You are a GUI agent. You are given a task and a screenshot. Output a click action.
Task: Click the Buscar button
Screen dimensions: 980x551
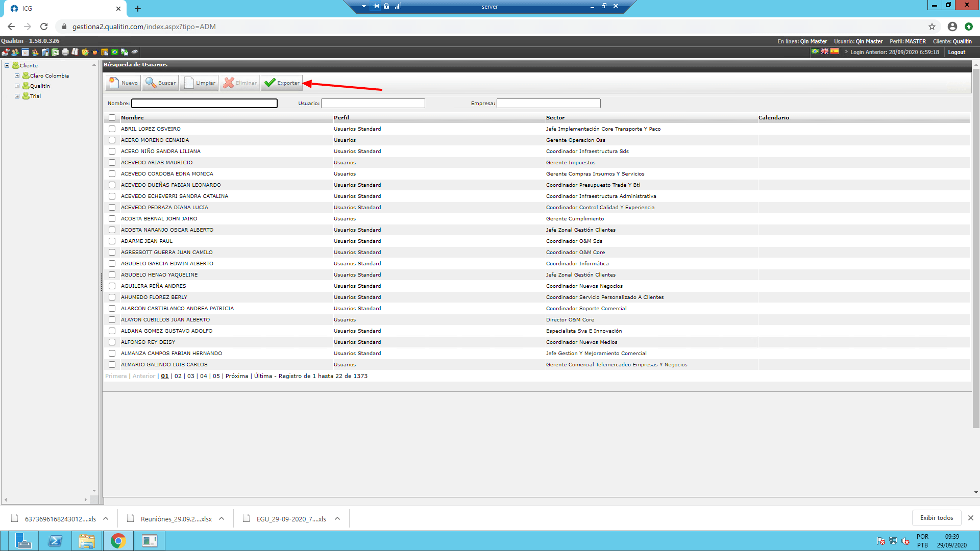(160, 83)
